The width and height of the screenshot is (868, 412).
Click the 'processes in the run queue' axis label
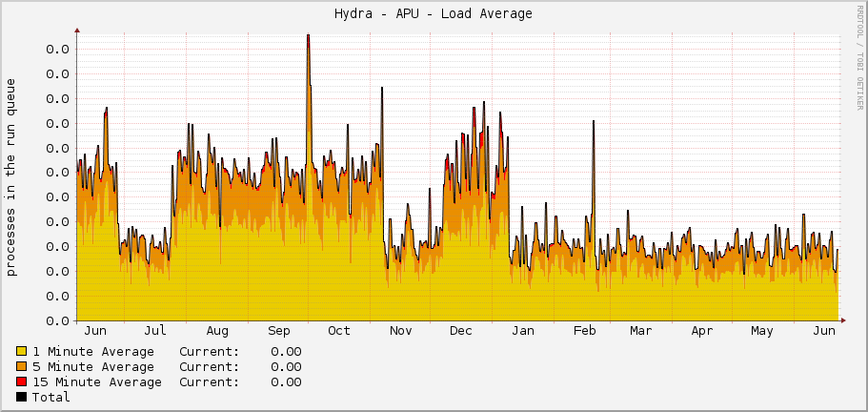tap(11, 176)
